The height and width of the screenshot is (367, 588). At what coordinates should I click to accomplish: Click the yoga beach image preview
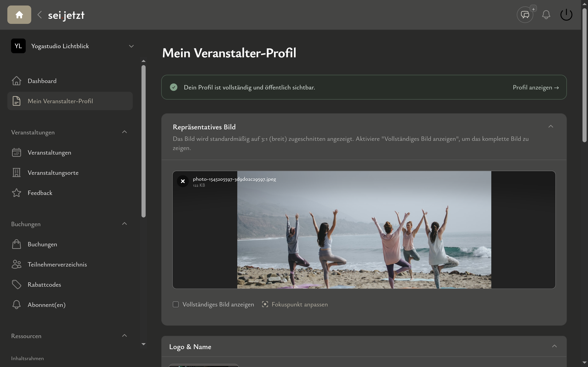pyautogui.click(x=364, y=230)
